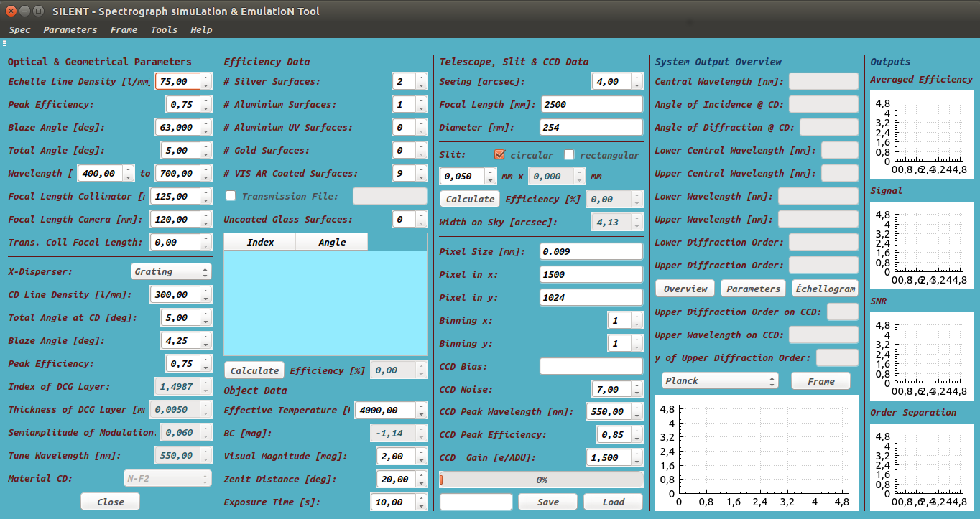Enable the circular slit checkbox
This screenshot has width=980, height=519.
coord(500,155)
